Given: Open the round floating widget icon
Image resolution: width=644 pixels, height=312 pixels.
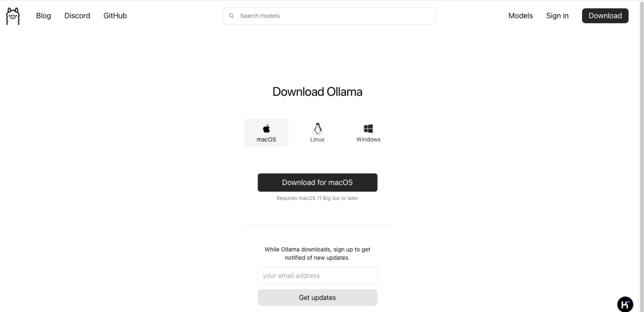Looking at the screenshot, I should pyautogui.click(x=625, y=304).
